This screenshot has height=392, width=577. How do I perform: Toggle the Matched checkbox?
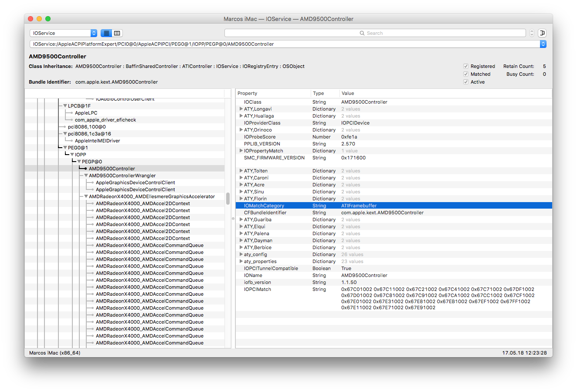(466, 74)
